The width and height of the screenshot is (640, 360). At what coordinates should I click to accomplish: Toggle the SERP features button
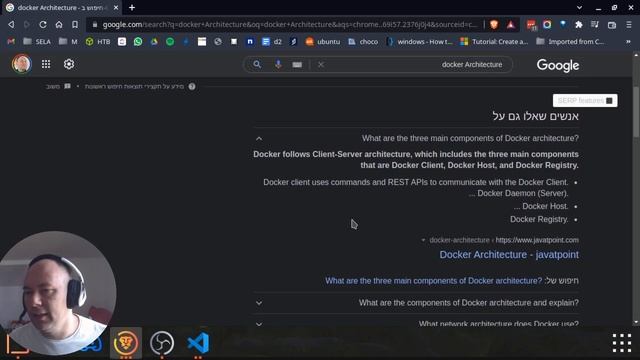click(585, 100)
